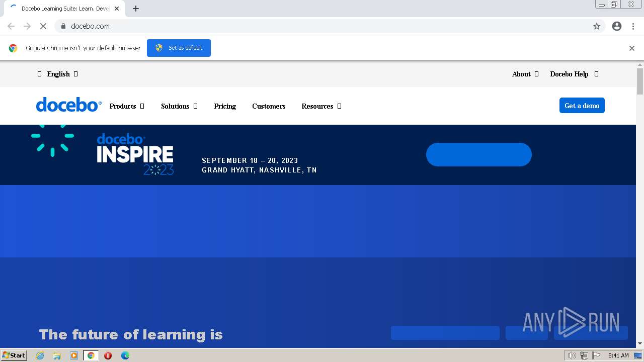644x362 pixels.
Task: Click the network tray icon
Action: 584,355
